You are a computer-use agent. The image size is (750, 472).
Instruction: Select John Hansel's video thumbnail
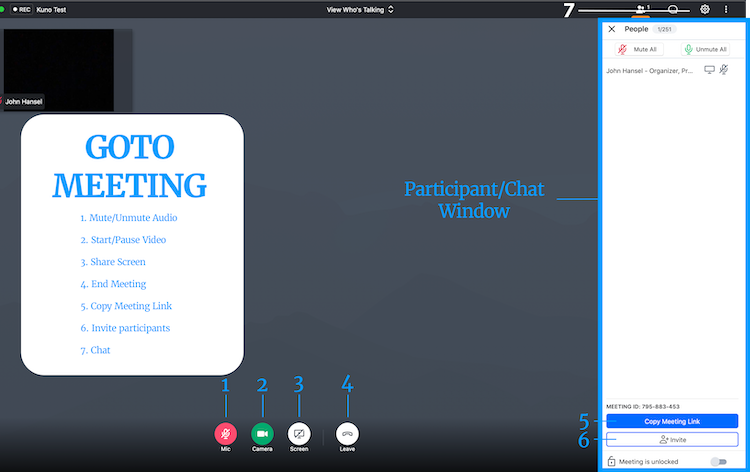pyautogui.click(x=58, y=68)
